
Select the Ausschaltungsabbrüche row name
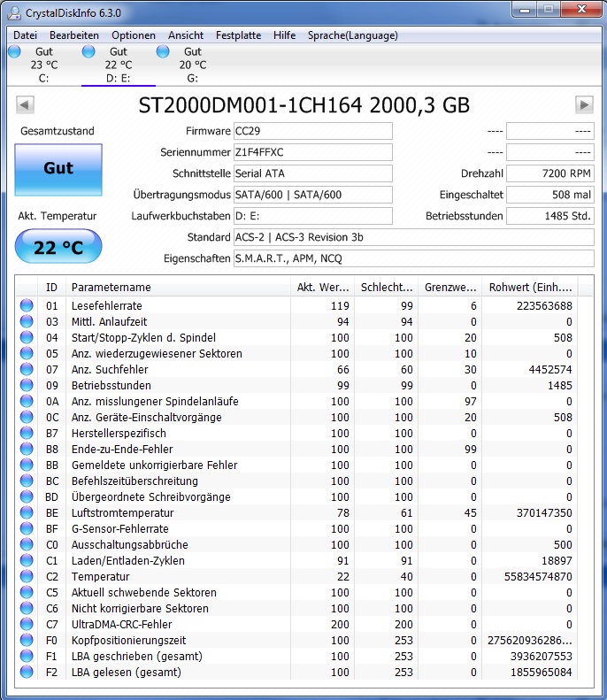point(130,544)
